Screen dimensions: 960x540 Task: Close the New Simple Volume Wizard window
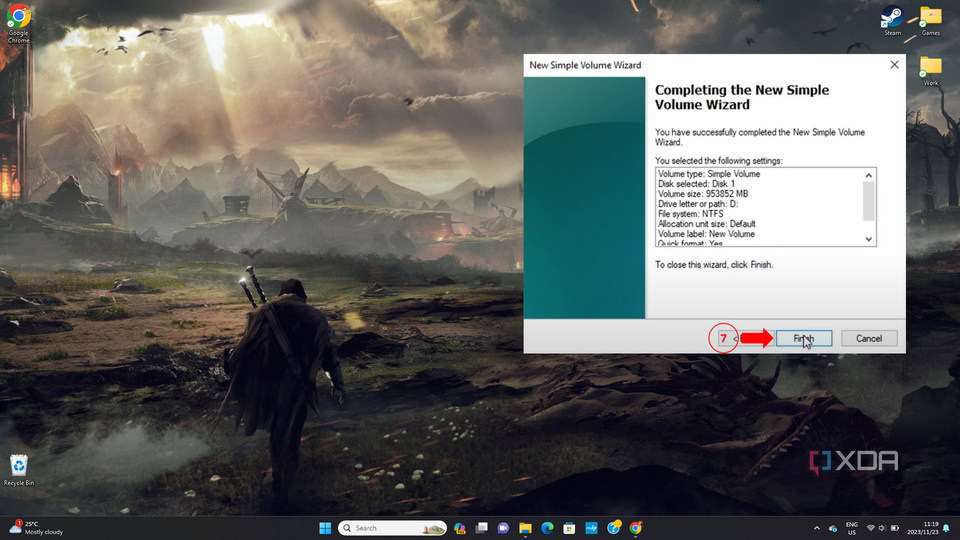coord(894,65)
